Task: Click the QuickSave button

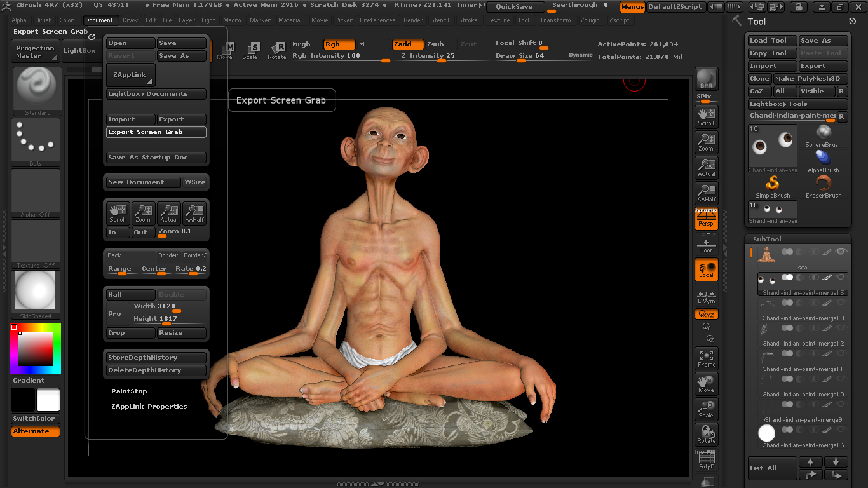Action: click(x=515, y=7)
